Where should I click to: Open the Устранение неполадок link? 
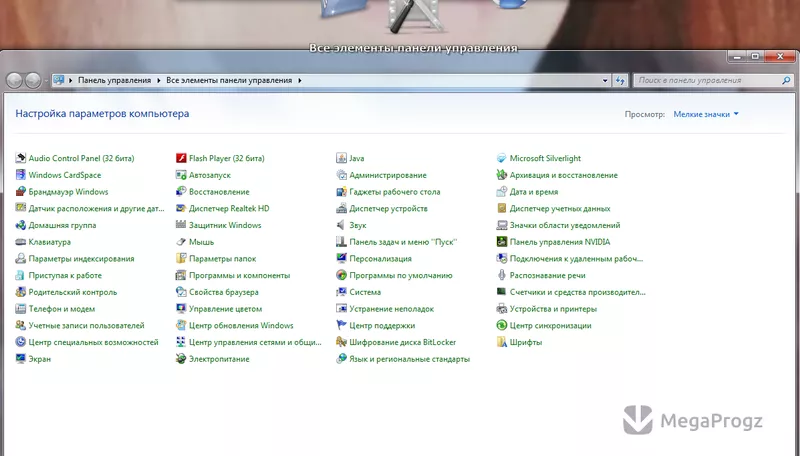point(391,309)
